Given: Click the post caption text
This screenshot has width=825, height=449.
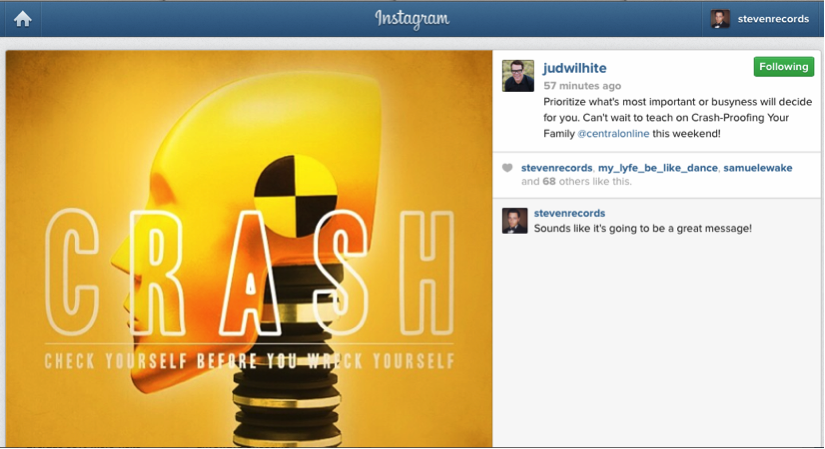Looking at the screenshot, I should tap(678, 118).
